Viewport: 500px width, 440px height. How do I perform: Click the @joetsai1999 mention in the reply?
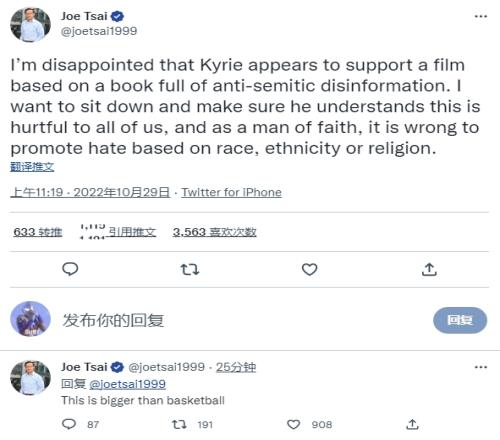(127, 384)
